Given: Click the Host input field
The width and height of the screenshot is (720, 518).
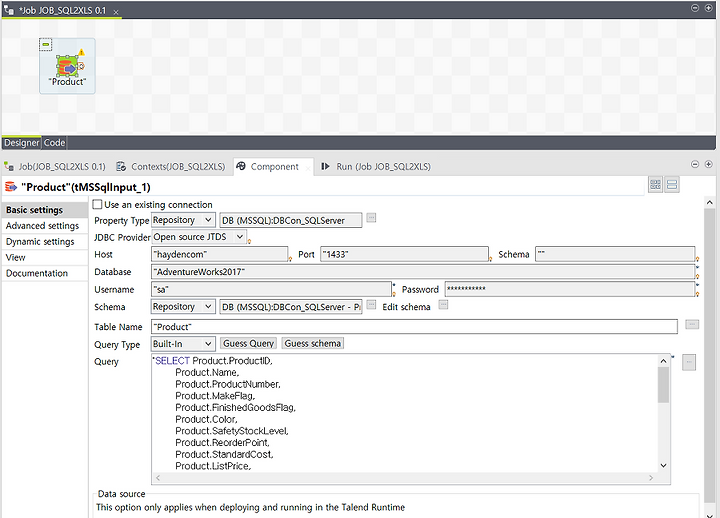Looking at the screenshot, I should click(219, 254).
